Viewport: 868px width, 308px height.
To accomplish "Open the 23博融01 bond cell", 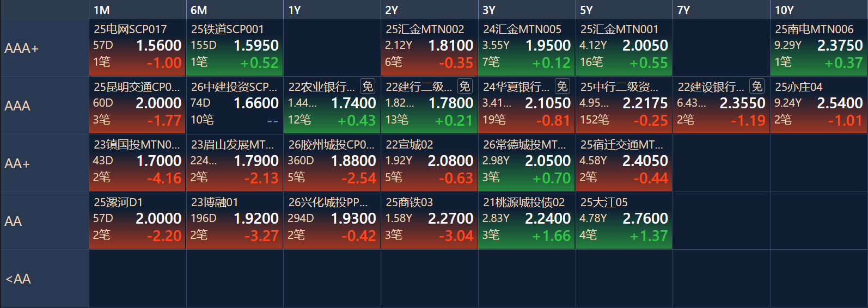I will coord(235,220).
